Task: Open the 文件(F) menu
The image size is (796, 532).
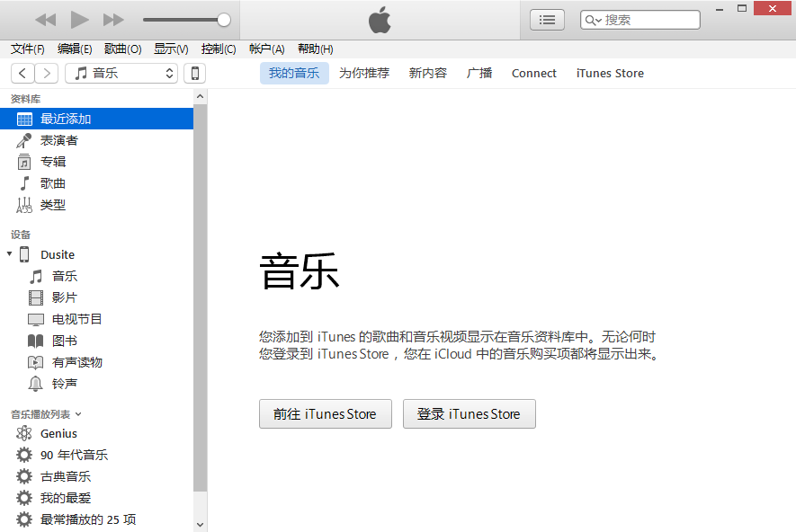Action: [x=27, y=49]
